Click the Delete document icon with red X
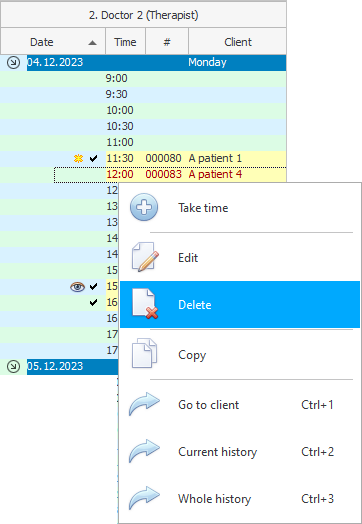 (145, 304)
